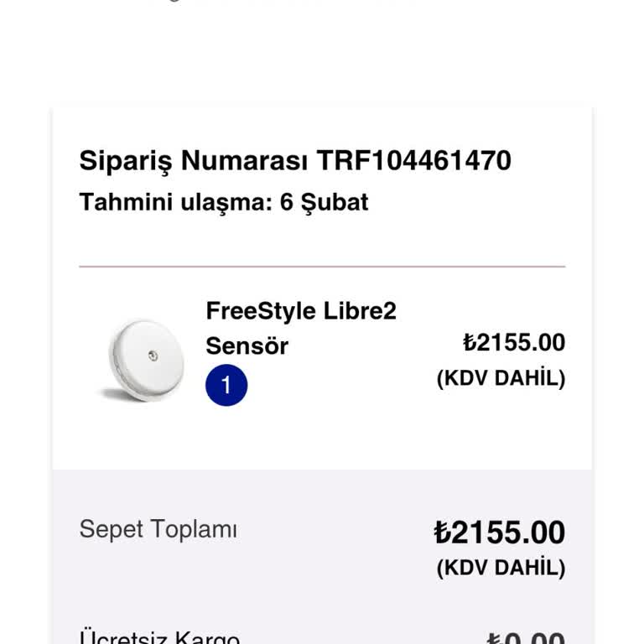Click the divider line above the product row
644x644 pixels.
tap(322, 267)
